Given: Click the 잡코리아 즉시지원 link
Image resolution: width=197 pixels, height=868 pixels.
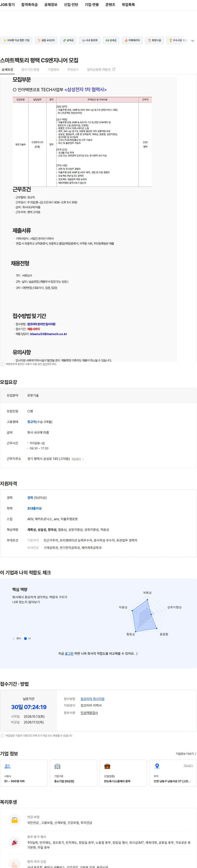Looking at the screenshot, I should coord(92,699).
